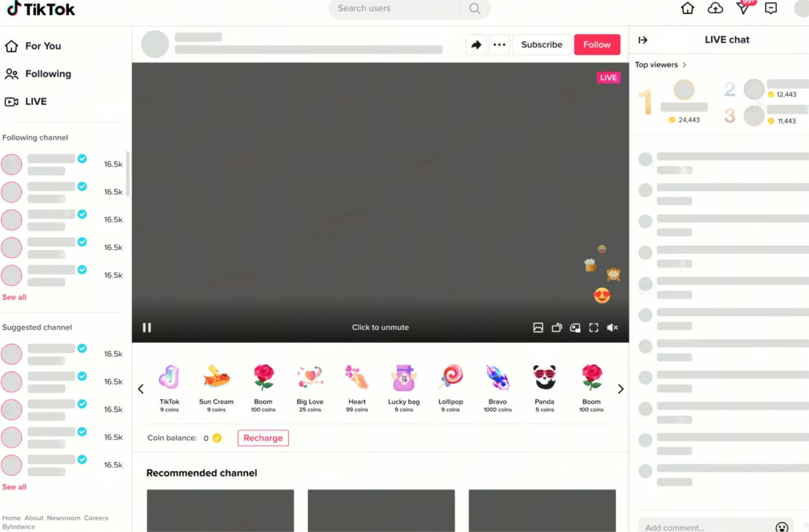Open the three-dots more options menu

[499, 45]
